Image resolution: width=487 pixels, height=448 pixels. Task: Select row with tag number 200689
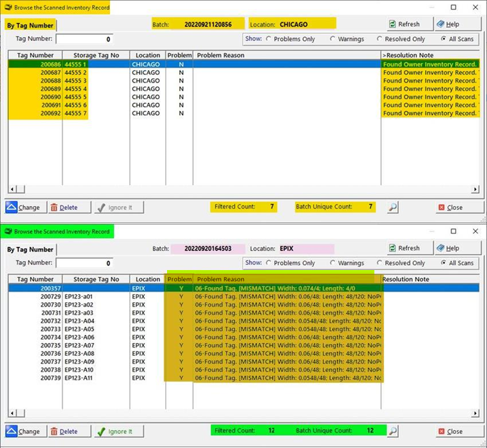click(x=51, y=89)
